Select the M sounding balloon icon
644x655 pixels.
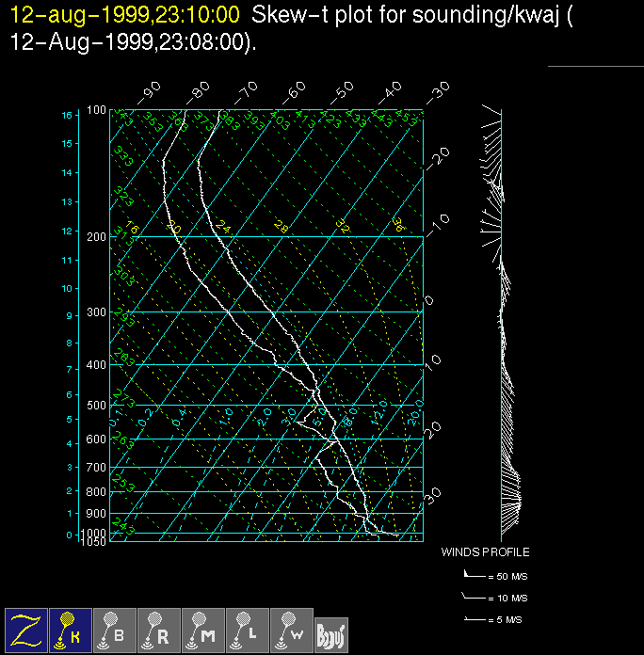(203, 631)
